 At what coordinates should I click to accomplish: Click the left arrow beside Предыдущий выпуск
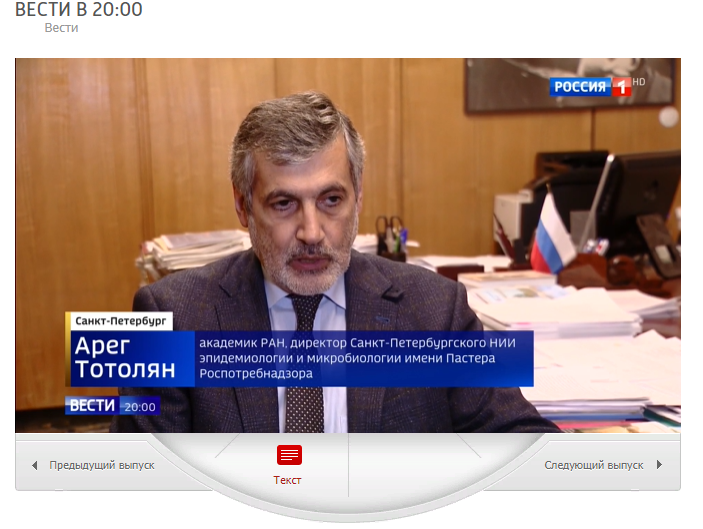pos(35,465)
